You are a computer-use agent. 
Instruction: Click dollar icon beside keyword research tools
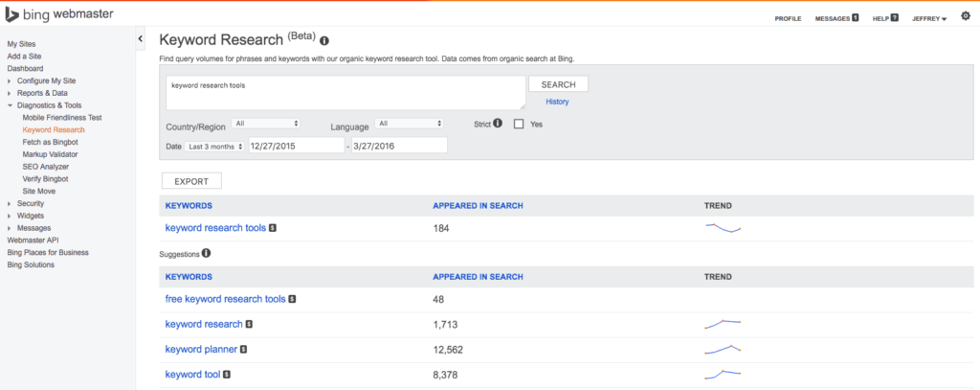273,228
